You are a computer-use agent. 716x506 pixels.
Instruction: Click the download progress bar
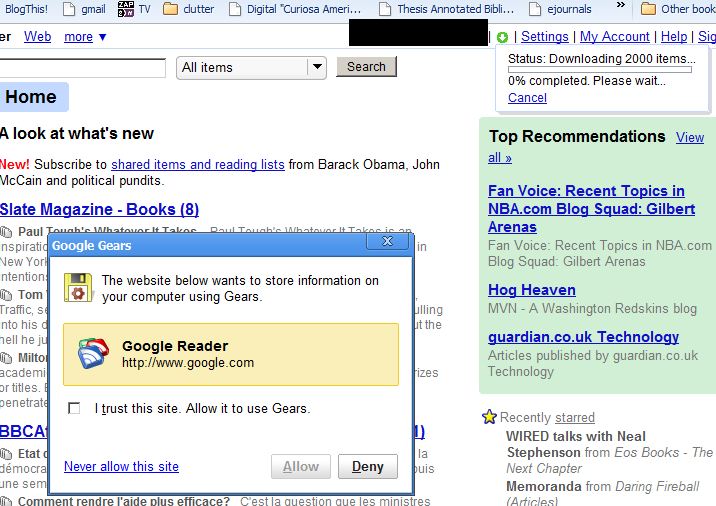coord(600,69)
